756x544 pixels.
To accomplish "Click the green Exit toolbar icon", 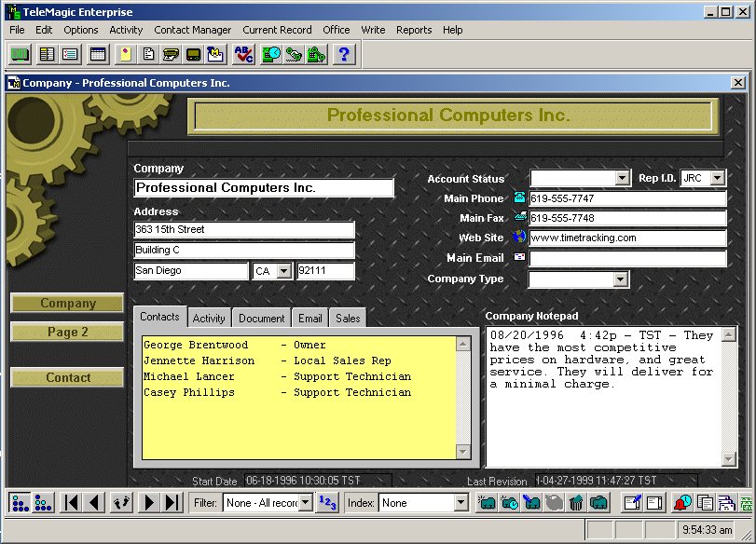I will 21,54.
